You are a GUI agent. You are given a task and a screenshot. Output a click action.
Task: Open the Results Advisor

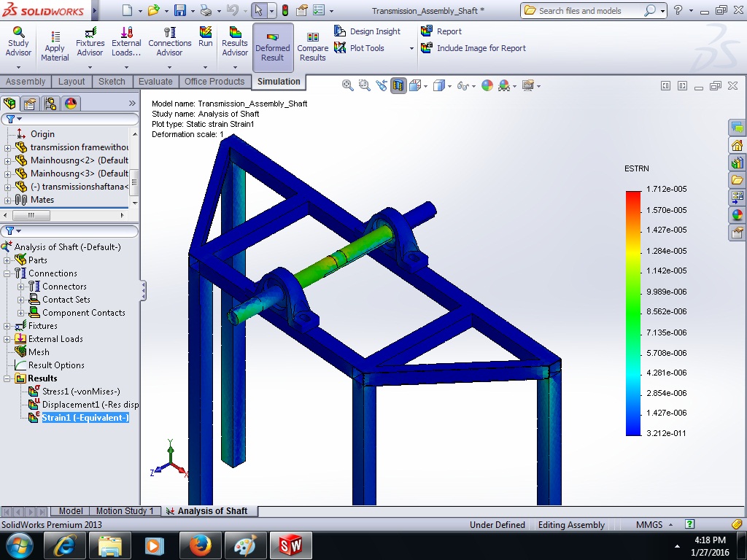tap(235, 42)
